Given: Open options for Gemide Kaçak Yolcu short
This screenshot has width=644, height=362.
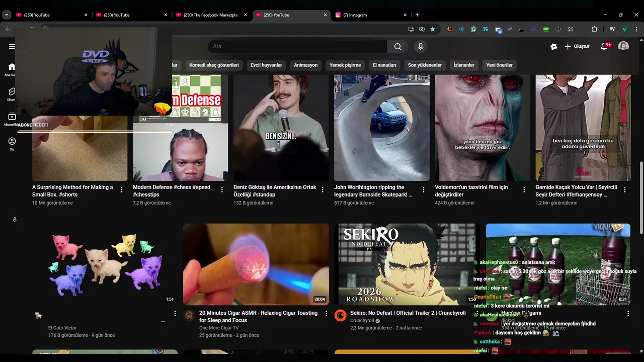Looking at the screenshot, I should (625, 190).
